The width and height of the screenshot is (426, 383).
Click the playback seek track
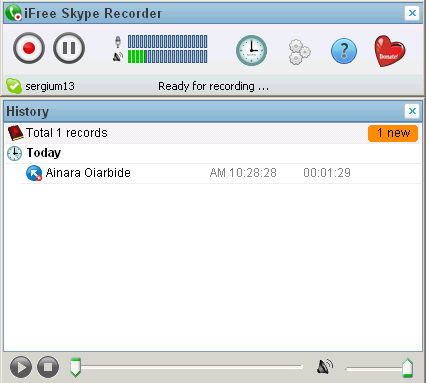[x=187, y=367]
